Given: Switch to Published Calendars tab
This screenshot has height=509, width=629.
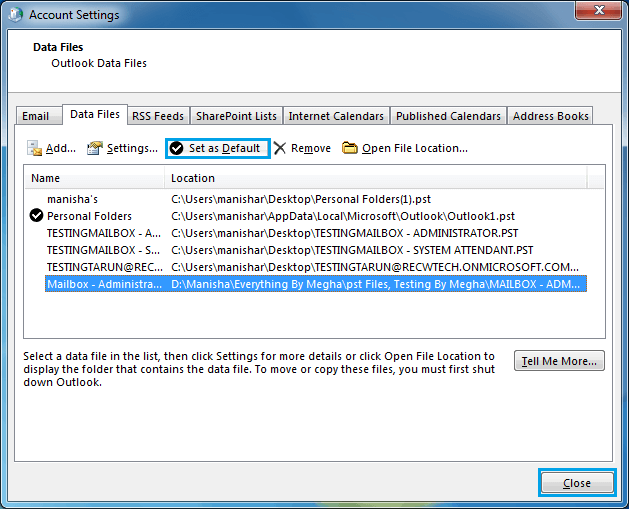Looking at the screenshot, I should [448, 116].
